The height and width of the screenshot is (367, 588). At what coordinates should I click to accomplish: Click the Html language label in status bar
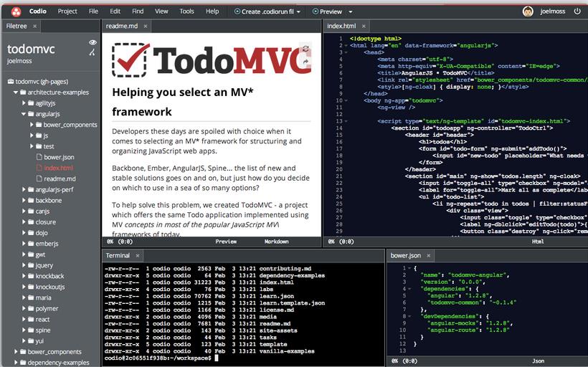pos(538,242)
